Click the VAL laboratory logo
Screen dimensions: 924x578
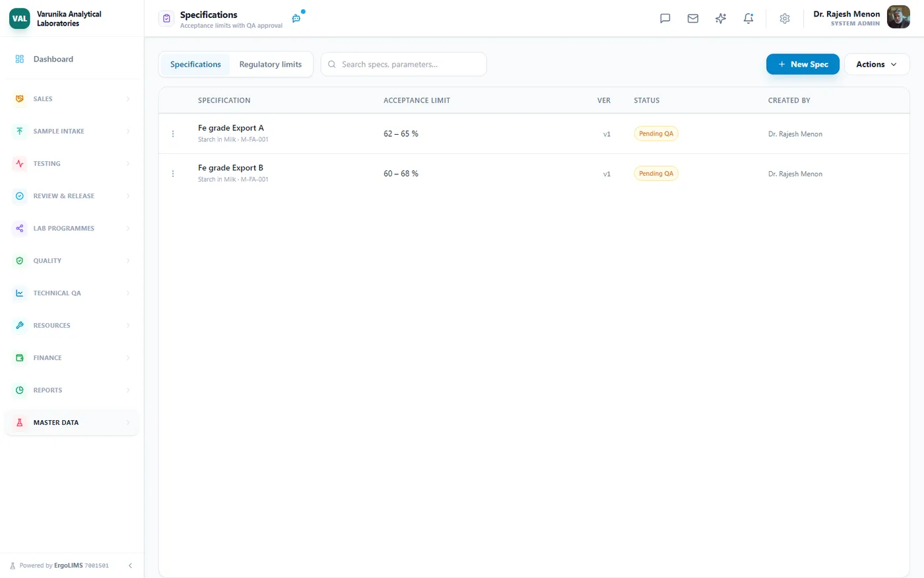[x=20, y=18]
